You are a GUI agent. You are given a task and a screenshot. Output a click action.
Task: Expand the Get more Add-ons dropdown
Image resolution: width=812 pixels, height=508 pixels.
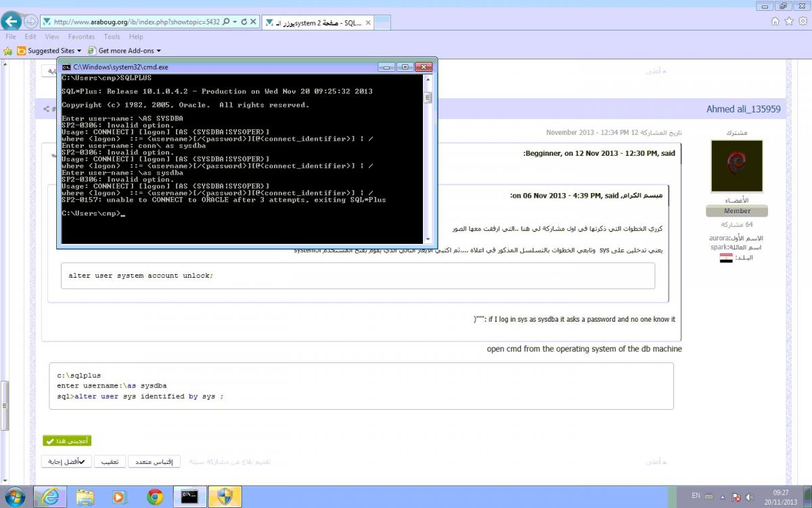tap(158, 51)
